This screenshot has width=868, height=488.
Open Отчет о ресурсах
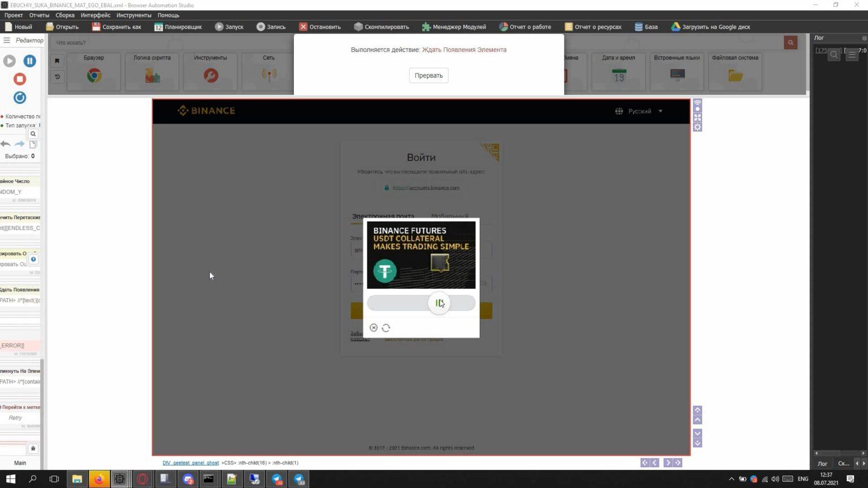click(x=593, y=27)
